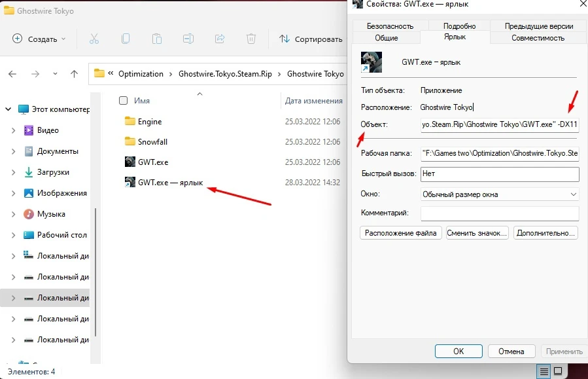Image resolution: width=588 pixels, height=379 pixels.
Task: Expand the Изображения tree node
Action: pos(14,193)
